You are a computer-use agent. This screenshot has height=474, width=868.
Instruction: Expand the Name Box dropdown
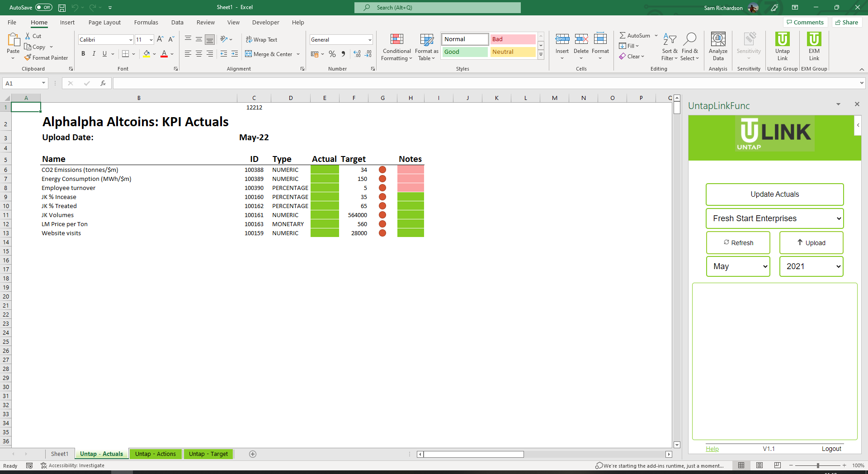[43, 83]
